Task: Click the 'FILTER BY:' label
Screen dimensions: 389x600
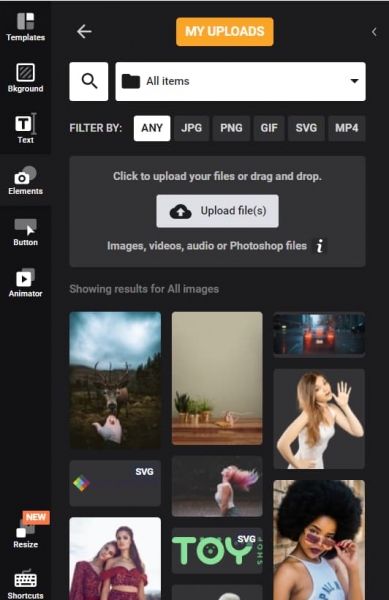Action: click(x=96, y=128)
